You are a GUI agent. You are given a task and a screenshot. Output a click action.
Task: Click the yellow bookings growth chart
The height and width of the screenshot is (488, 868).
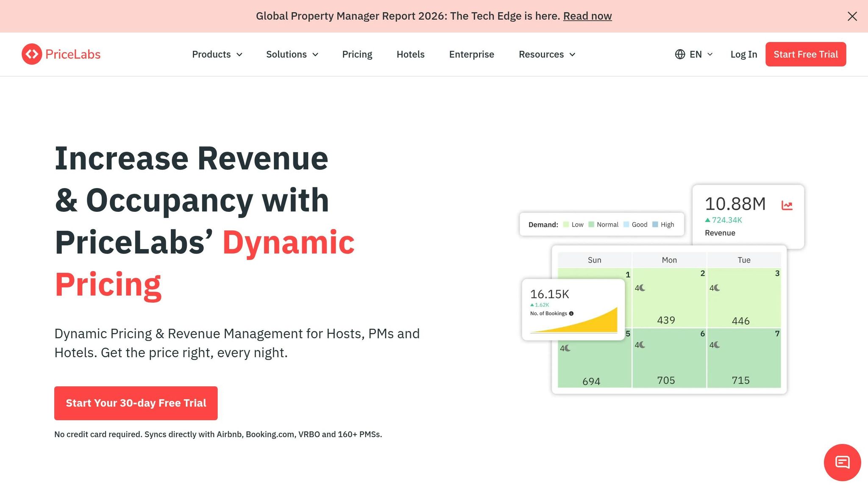click(x=574, y=321)
